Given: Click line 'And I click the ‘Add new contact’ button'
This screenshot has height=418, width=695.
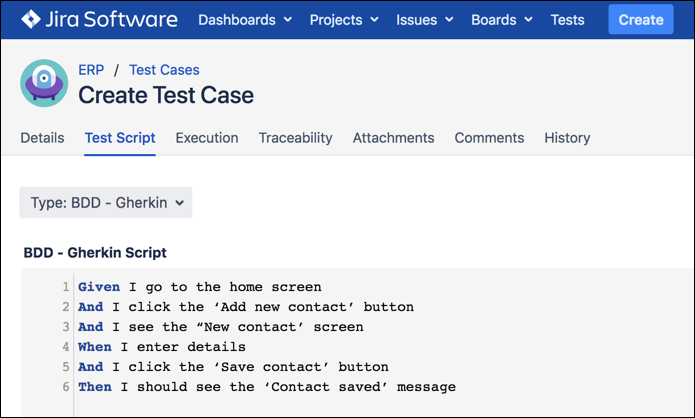Looking at the screenshot, I should tap(246, 307).
